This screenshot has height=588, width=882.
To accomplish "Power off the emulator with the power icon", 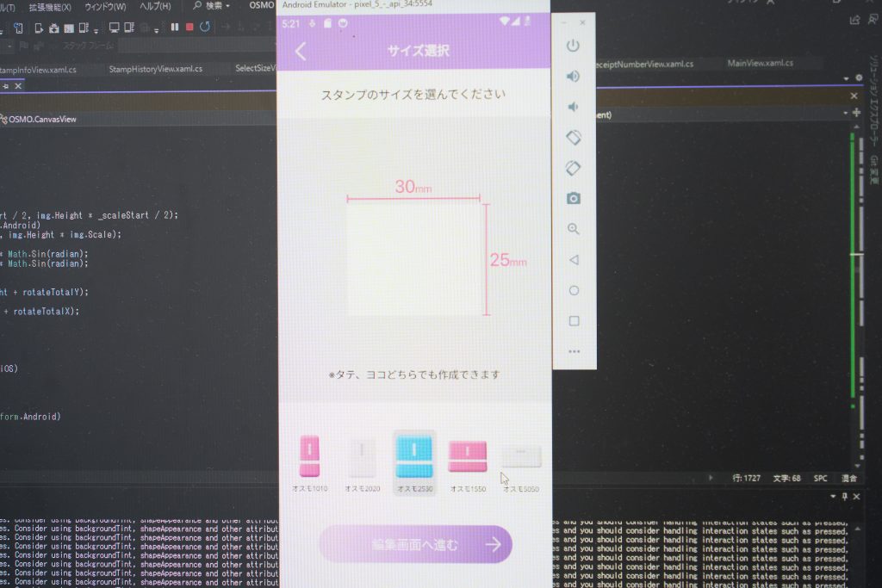I will pos(573,45).
